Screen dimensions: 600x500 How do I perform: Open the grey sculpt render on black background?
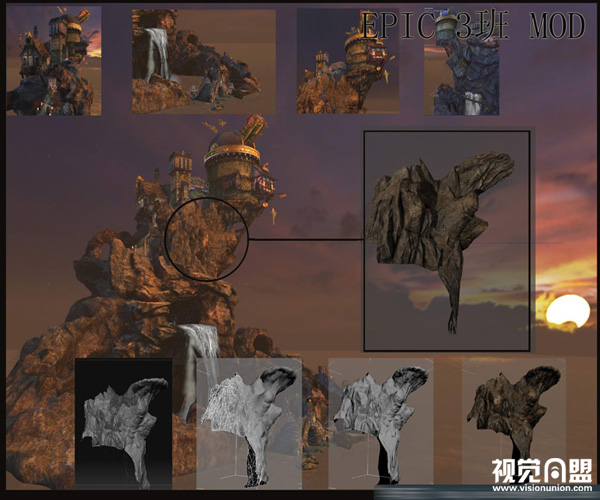[124, 423]
